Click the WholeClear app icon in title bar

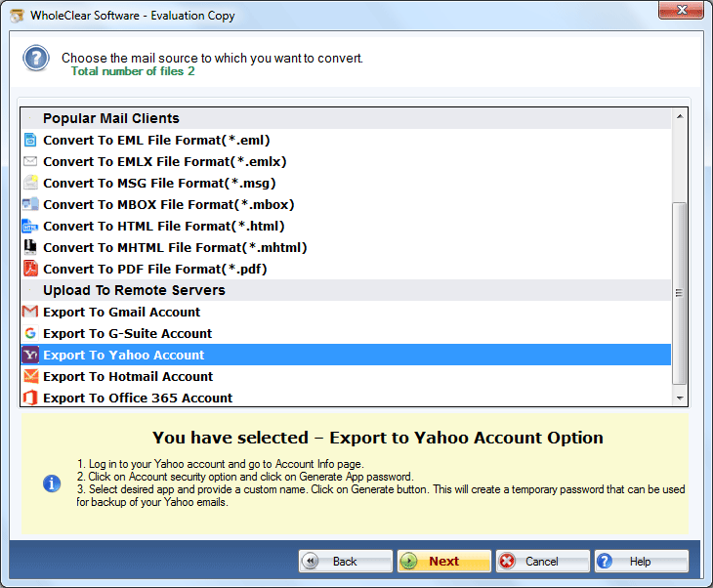(x=18, y=16)
